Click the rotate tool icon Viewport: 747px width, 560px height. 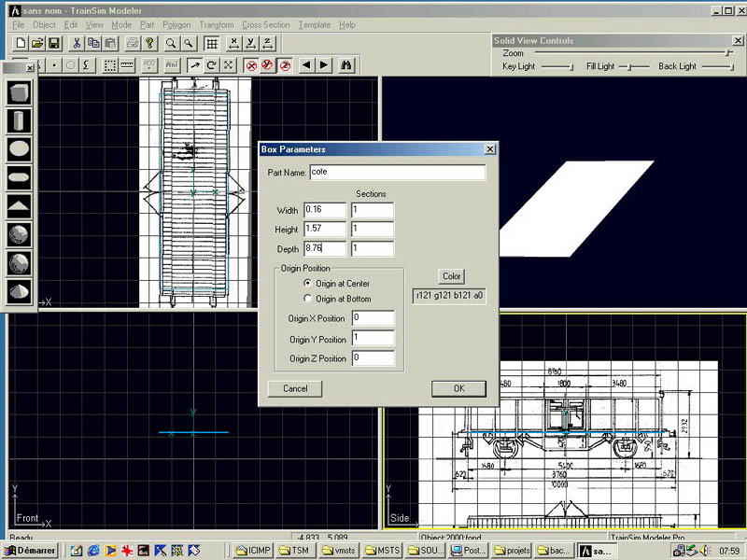tap(211, 65)
